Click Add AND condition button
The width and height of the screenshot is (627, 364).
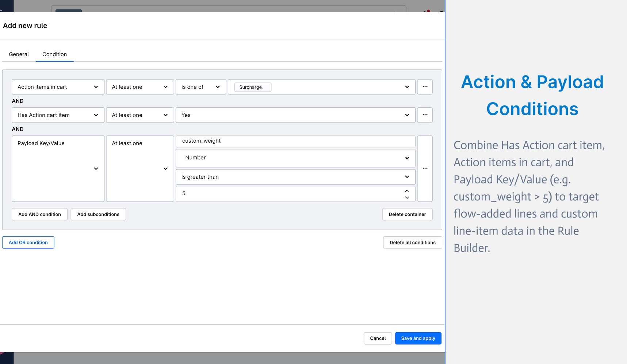coord(39,214)
